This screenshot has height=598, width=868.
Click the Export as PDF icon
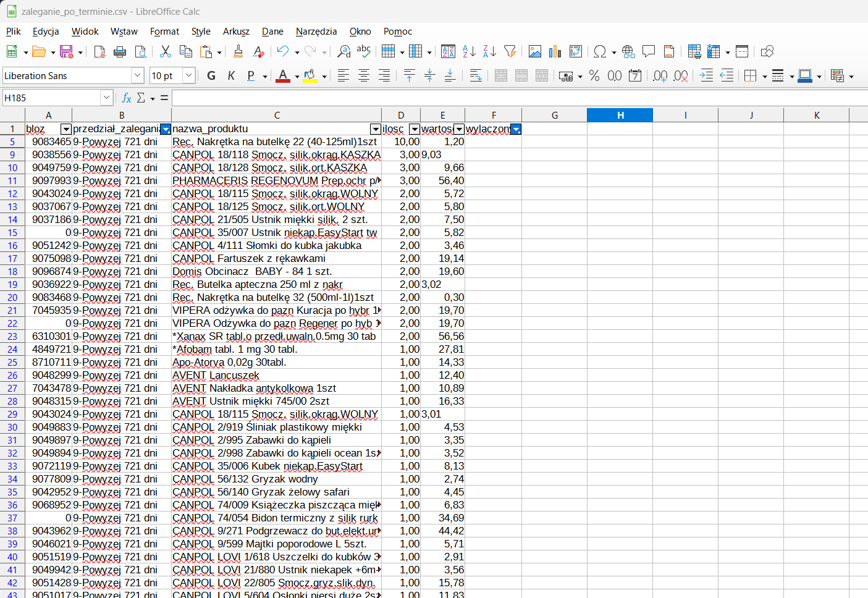(99, 52)
